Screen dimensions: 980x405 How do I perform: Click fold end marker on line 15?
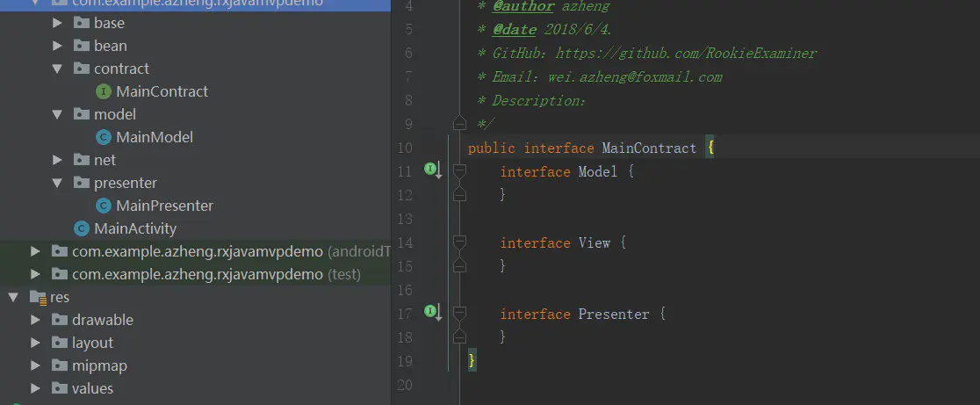pos(459,265)
